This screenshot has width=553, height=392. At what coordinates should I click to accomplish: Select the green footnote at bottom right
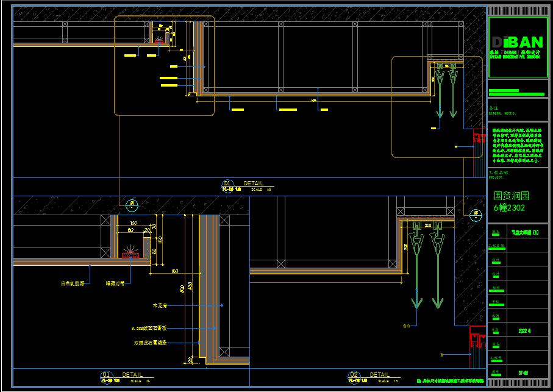[451, 382]
